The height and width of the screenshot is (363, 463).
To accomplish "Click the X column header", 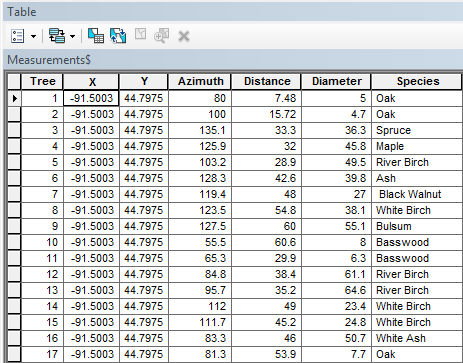I will [91, 82].
